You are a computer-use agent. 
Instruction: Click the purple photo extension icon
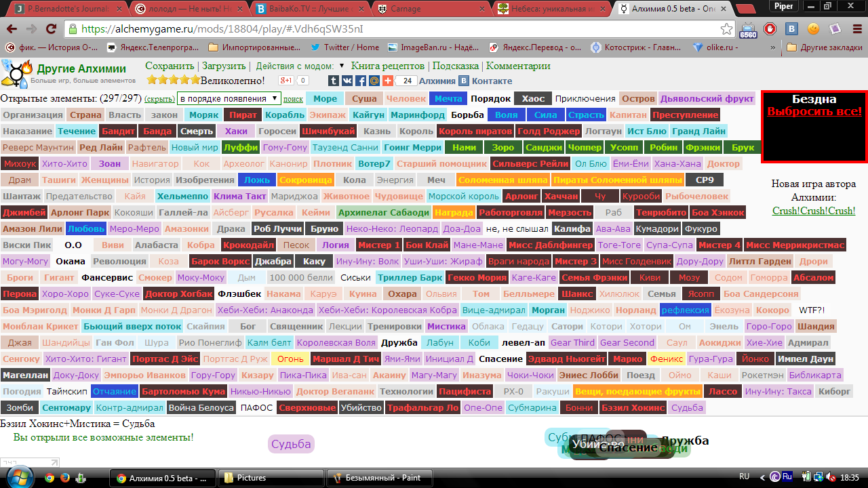tap(835, 29)
